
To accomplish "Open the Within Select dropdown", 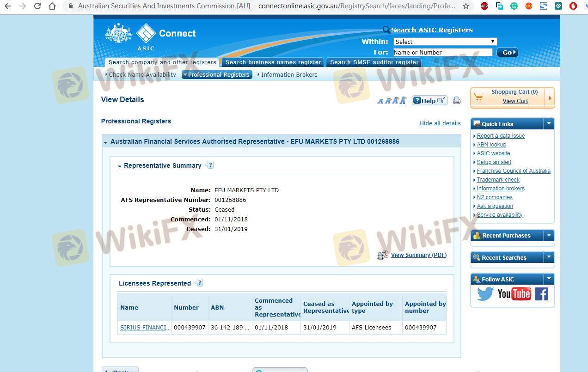I will click(445, 42).
